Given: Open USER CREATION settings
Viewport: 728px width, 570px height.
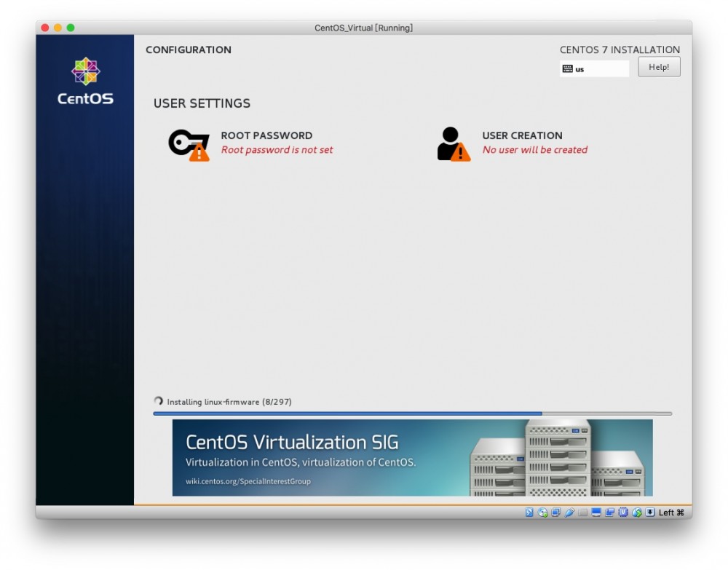Looking at the screenshot, I should tap(512, 143).
